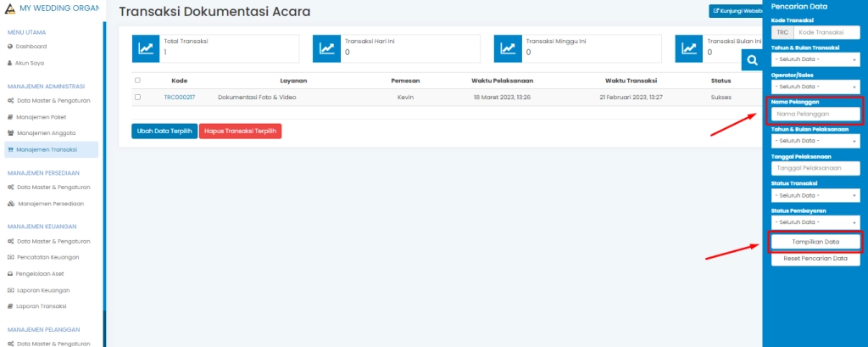
Task: Click the Nama Pelanggan input field
Action: [x=815, y=114]
